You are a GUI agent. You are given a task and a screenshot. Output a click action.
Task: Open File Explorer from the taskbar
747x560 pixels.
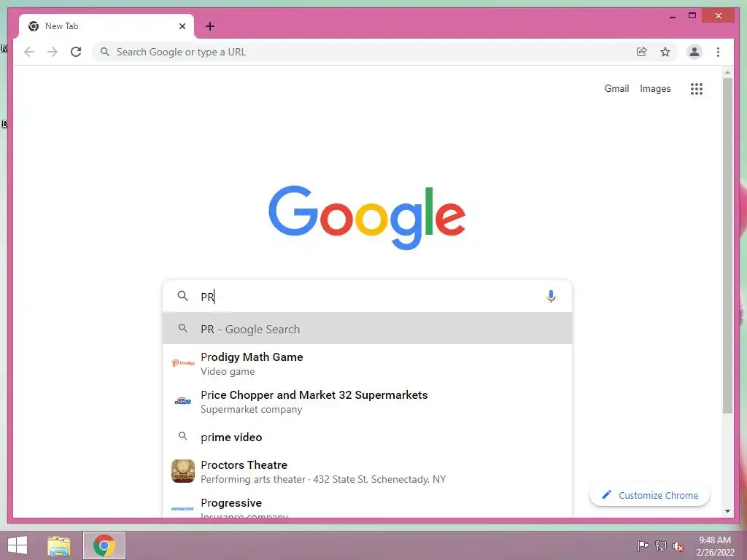[59, 545]
